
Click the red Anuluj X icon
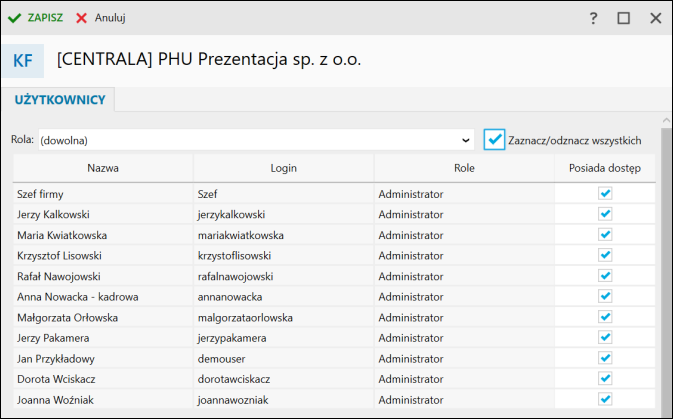[82, 18]
